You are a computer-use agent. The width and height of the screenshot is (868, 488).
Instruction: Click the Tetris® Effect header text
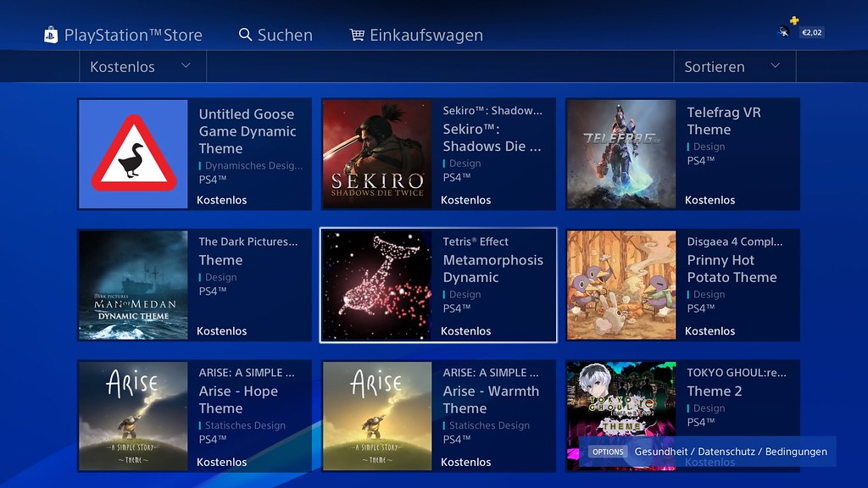click(x=476, y=241)
